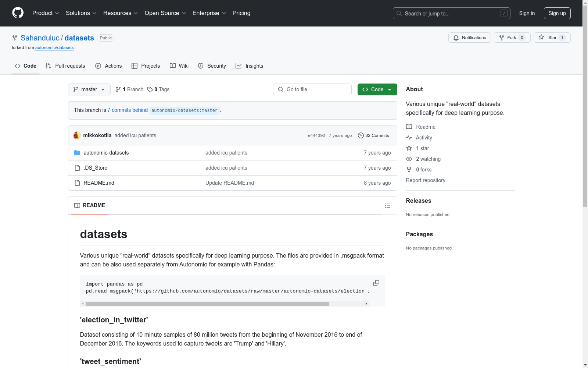This screenshot has height=368, width=588.
Task: Open the Wiki tab
Action: coord(179,66)
